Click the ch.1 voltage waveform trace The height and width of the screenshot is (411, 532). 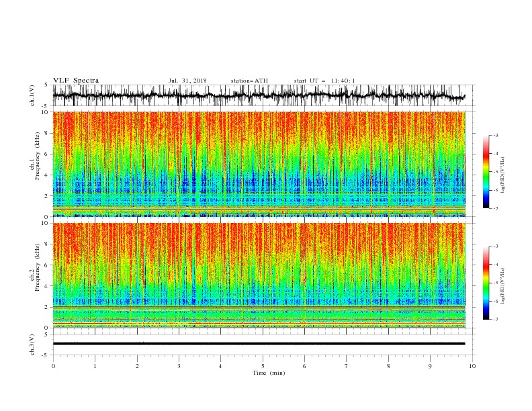(x=259, y=95)
